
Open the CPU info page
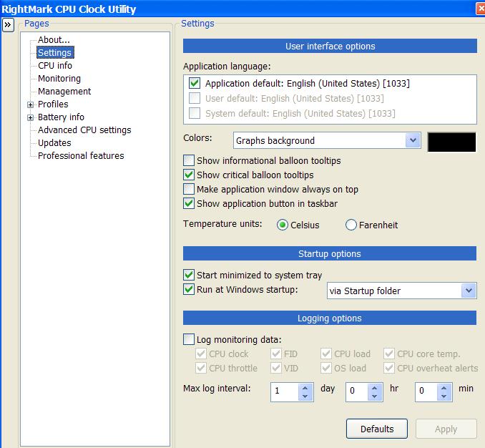pyautogui.click(x=55, y=66)
